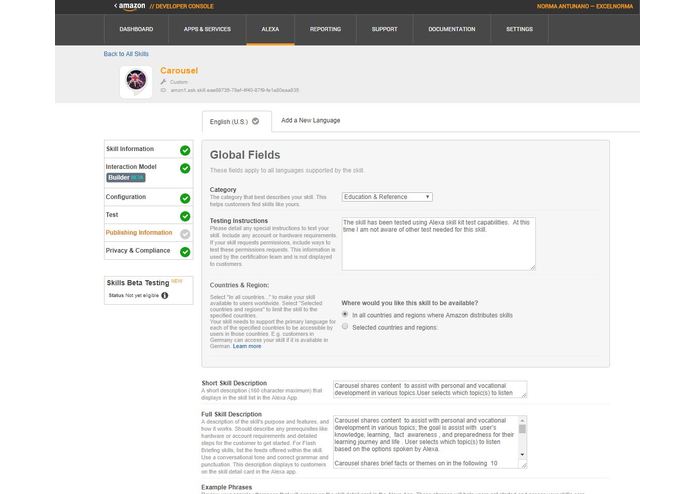Open Configuration section

(125, 197)
